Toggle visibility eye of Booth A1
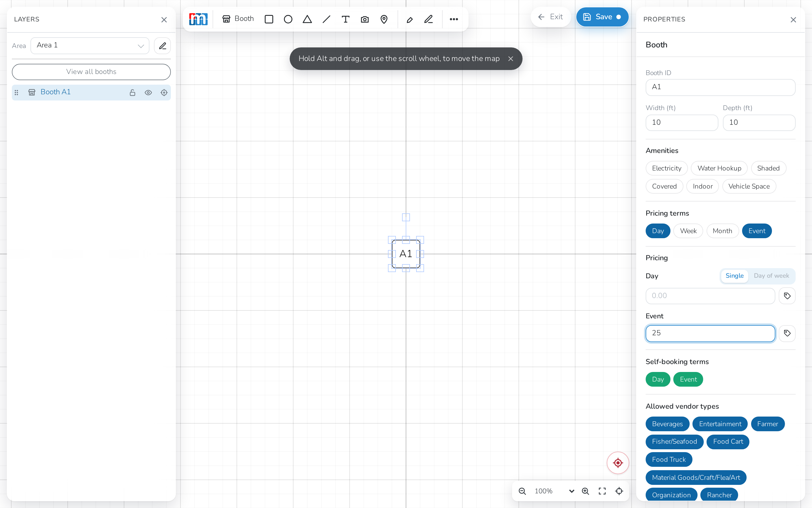The image size is (812, 508). (x=148, y=92)
